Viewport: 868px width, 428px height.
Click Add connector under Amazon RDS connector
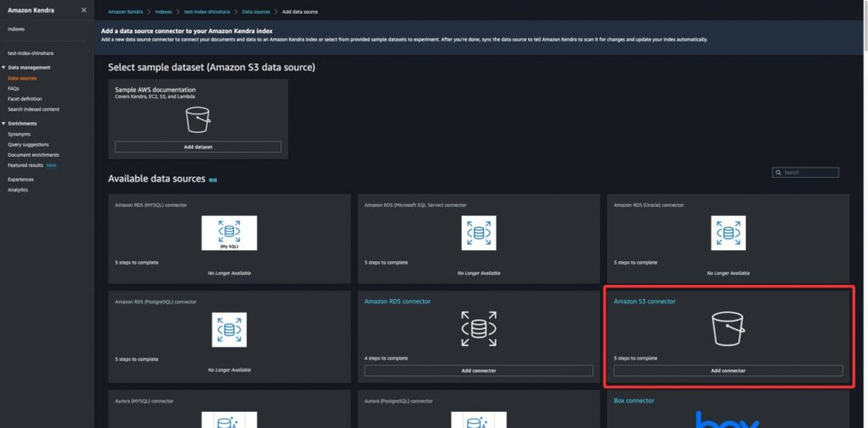tap(478, 370)
